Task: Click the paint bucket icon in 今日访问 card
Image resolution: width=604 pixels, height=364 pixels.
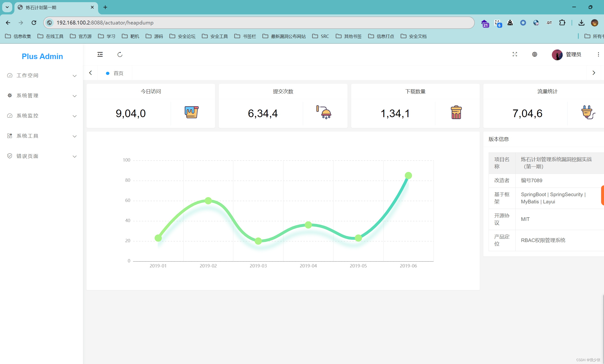Action: pos(192,112)
